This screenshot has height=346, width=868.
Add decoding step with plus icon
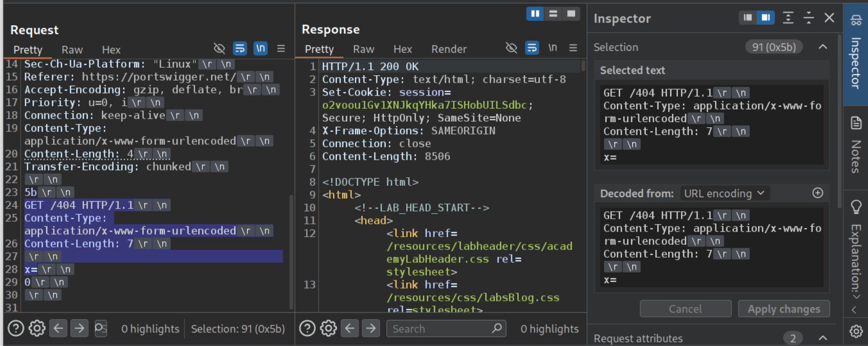pyautogui.click(x=818, y=193)
